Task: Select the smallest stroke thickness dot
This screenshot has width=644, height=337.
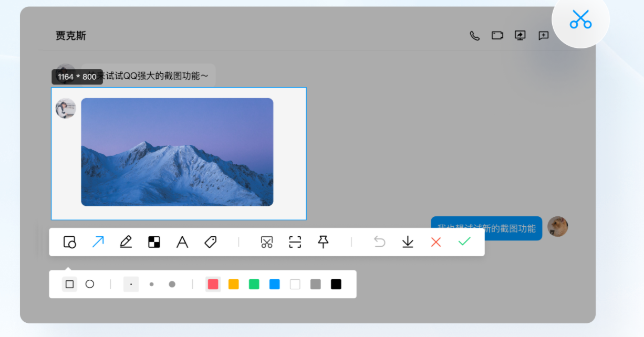Action: click(131, 284)
